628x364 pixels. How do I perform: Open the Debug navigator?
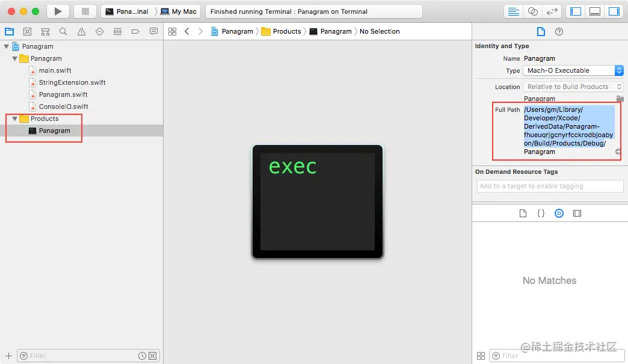[117, 32]
